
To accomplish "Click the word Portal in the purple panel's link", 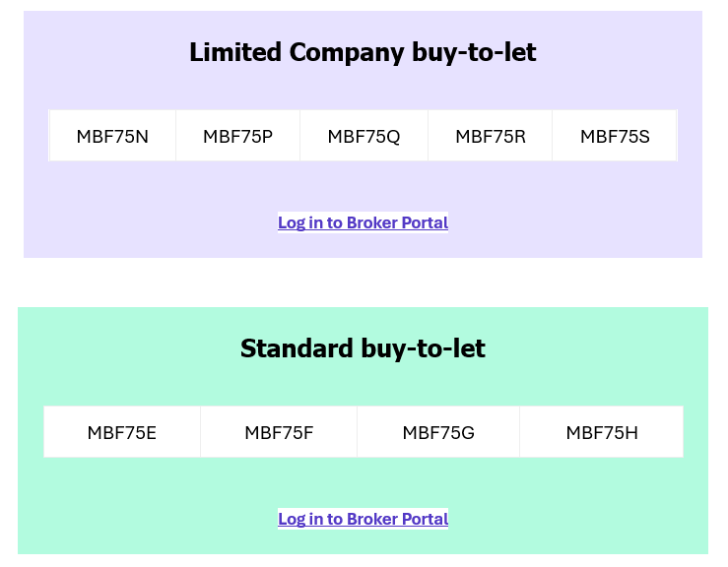I will (425, 222).
